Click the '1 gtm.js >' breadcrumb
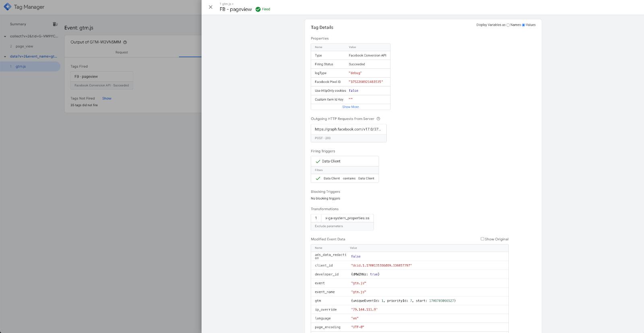Viewport: 644px width, 333px height. [227, 4]
